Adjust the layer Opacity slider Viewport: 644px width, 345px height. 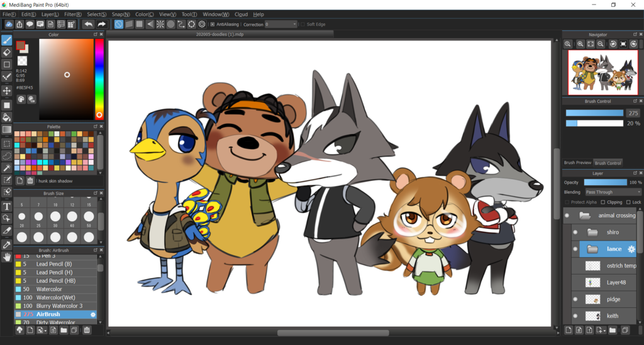click(x=606, y=182)
